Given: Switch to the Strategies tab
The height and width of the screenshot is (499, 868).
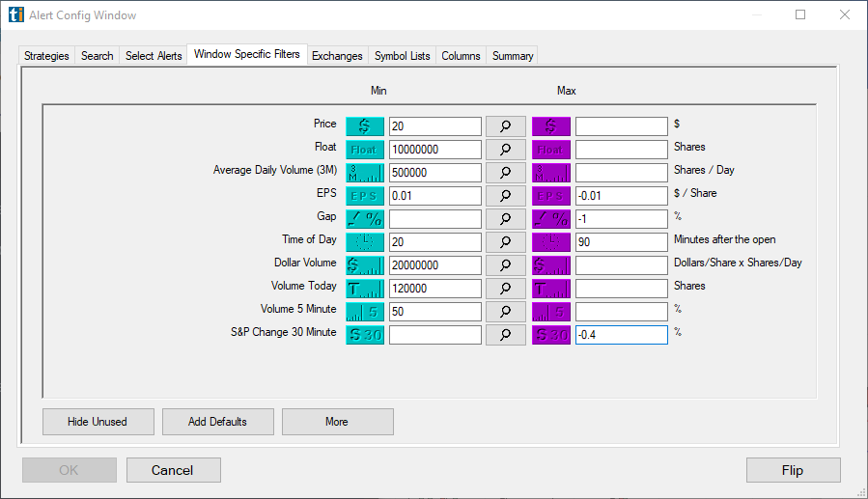Looking at the screenshot, I should click(x=46, y=56).
